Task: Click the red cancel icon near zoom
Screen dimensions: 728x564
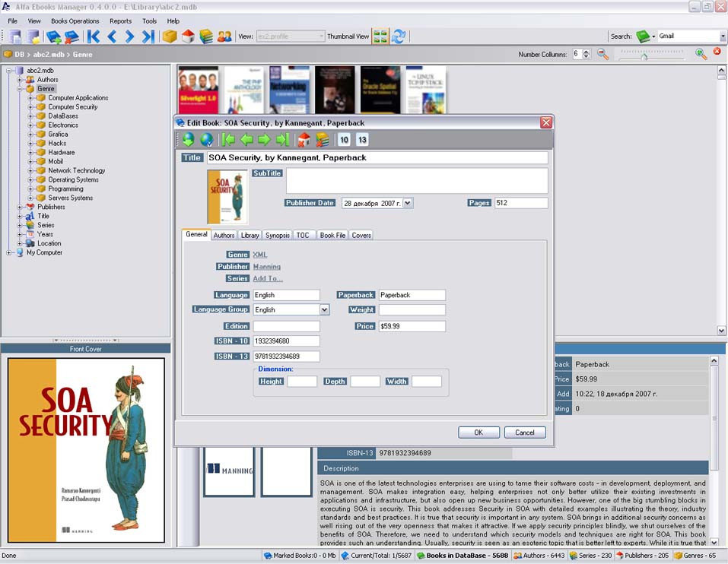Action: pyautogui.click(x=717, y=52)
